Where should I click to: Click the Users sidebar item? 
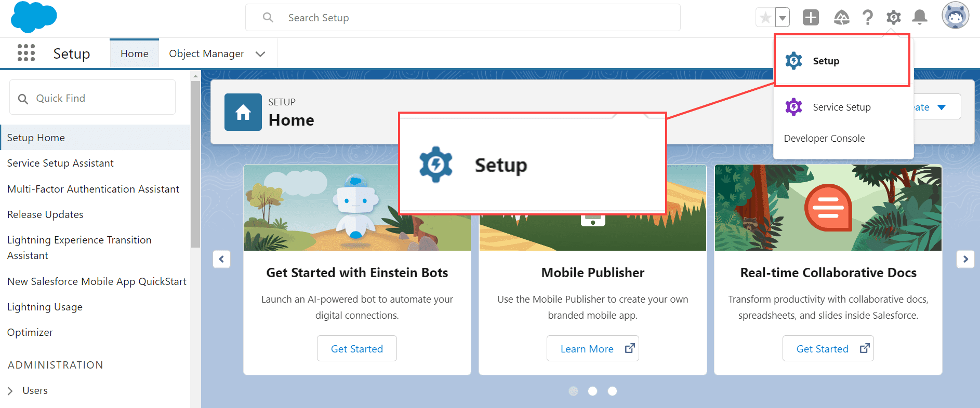[35, 390]
